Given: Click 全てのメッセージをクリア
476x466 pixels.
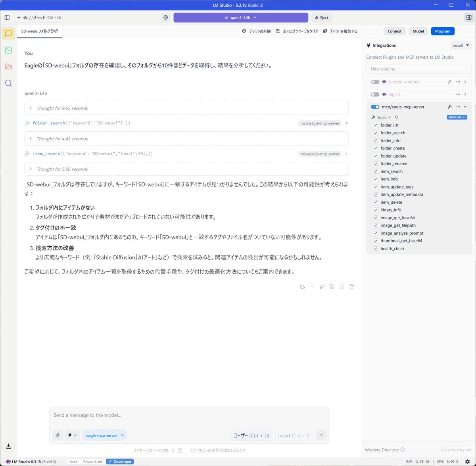Looking at the screenshot, I should pyautogui.click(x=297, y=31).
